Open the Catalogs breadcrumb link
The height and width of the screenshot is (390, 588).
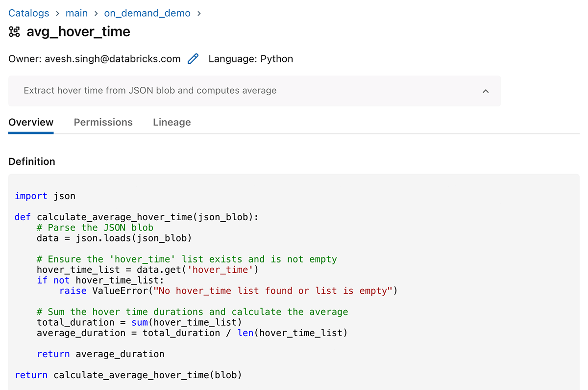(29, 13)
